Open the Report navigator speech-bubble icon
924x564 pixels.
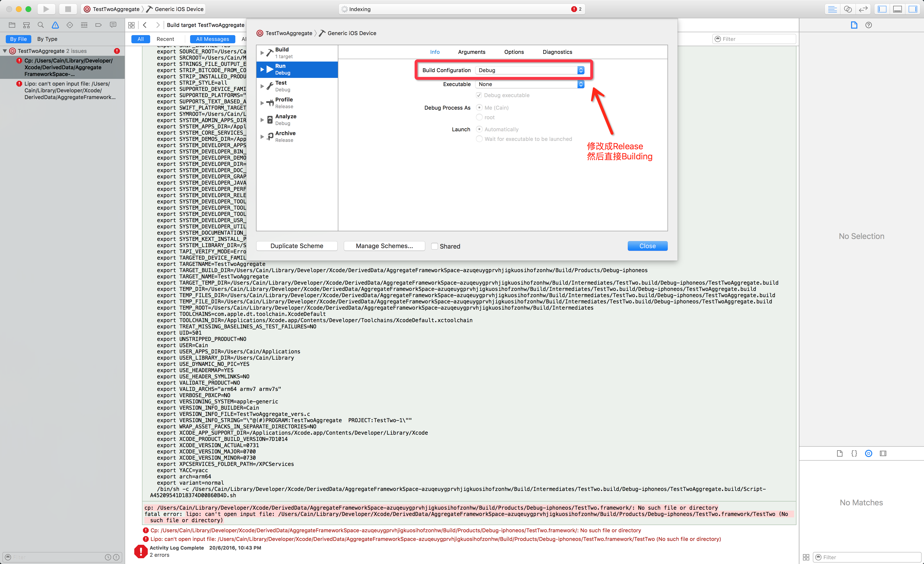[x=113, y=25]
